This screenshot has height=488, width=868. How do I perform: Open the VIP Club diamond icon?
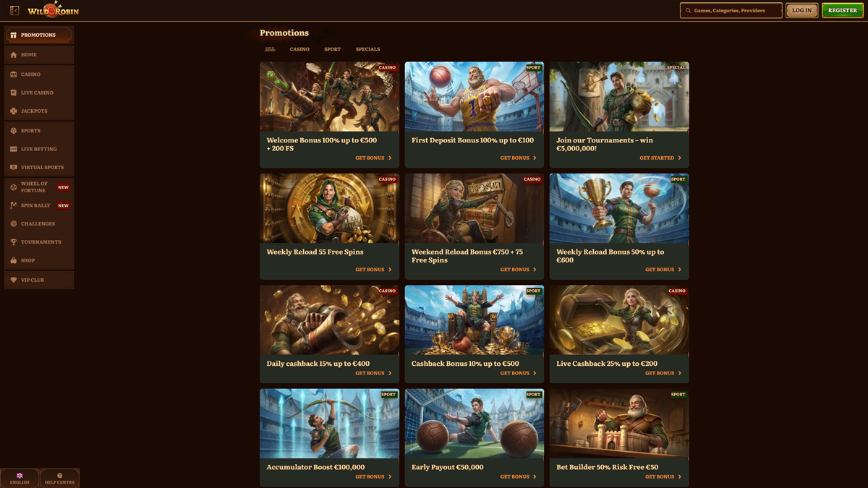coord(14,280)
